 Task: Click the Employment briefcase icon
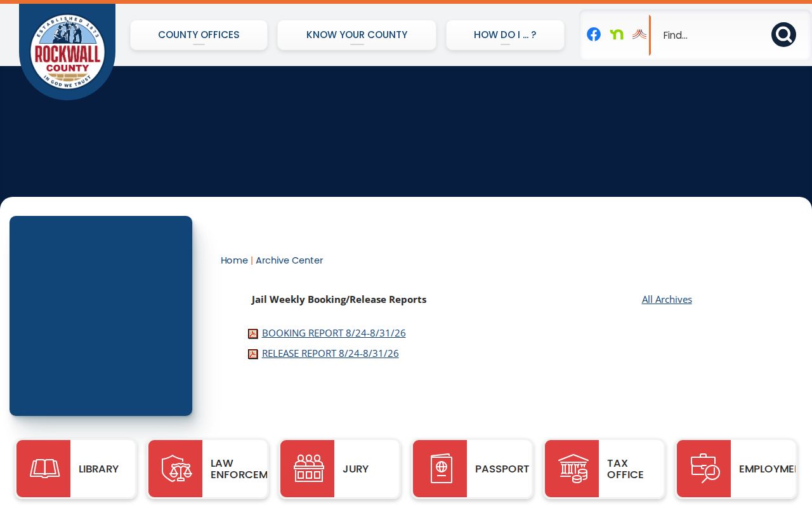point(704,469)
